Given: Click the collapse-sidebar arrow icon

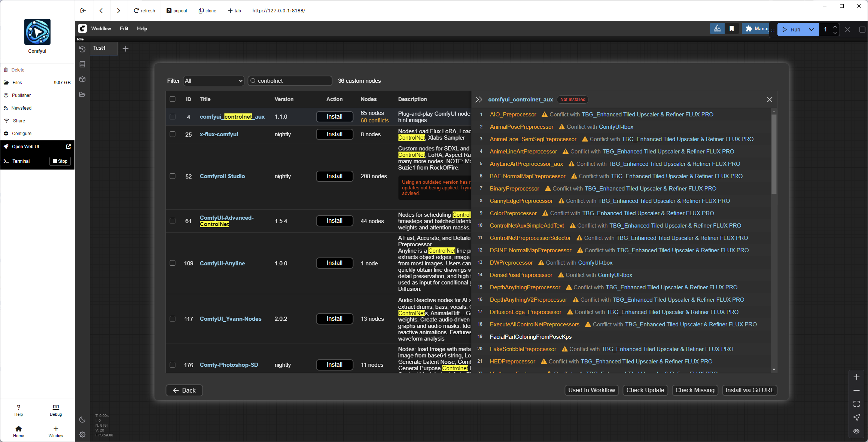Looking at the screenshot, I should (x=83, y=10).
